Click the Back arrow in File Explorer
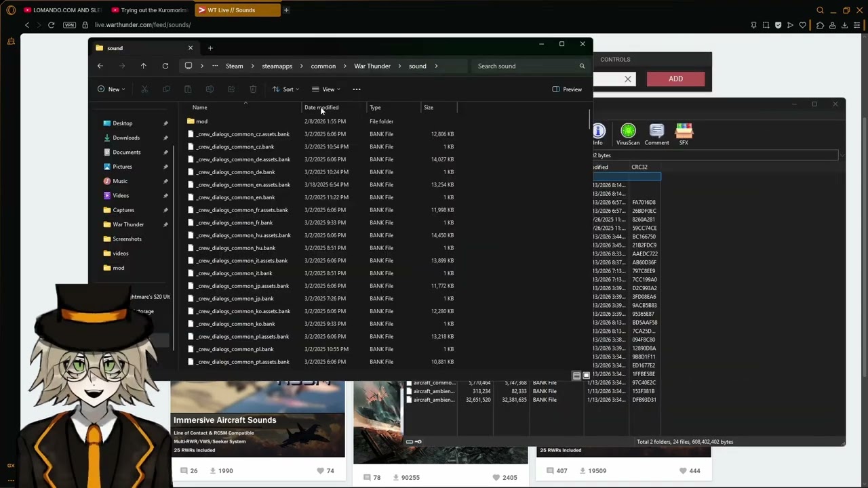 100,66
